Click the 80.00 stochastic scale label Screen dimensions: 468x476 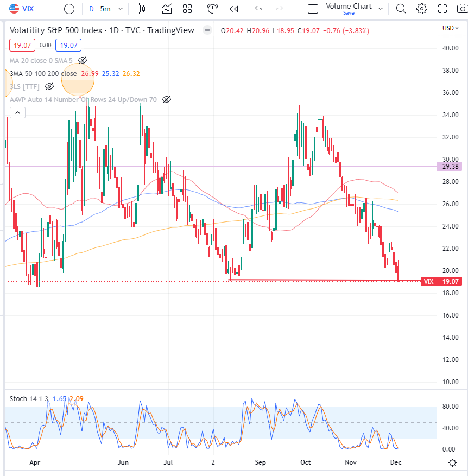pyautogui.click(x=451, y=407)
